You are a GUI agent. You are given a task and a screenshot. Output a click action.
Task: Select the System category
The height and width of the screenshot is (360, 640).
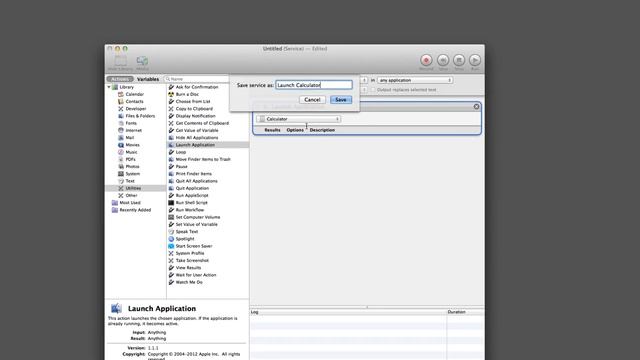[132, 174]
